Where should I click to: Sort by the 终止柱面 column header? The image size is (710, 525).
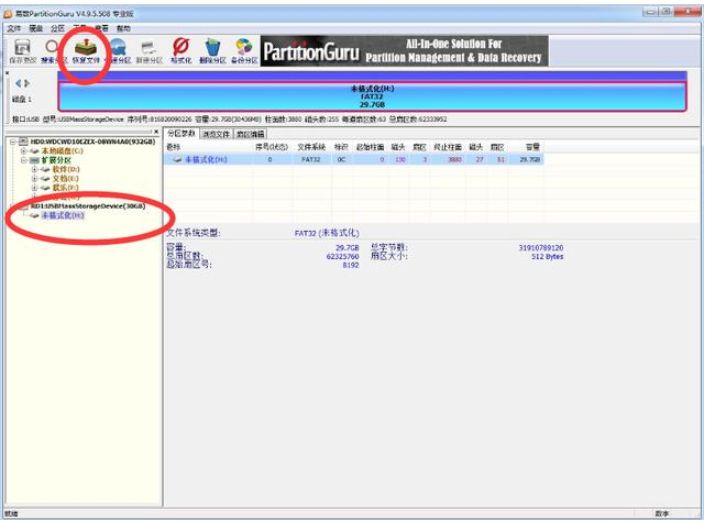click(x=447, y=147)
